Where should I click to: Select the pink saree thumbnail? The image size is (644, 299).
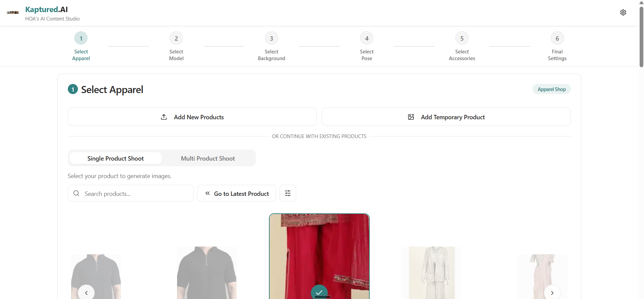tap(543, 276)
